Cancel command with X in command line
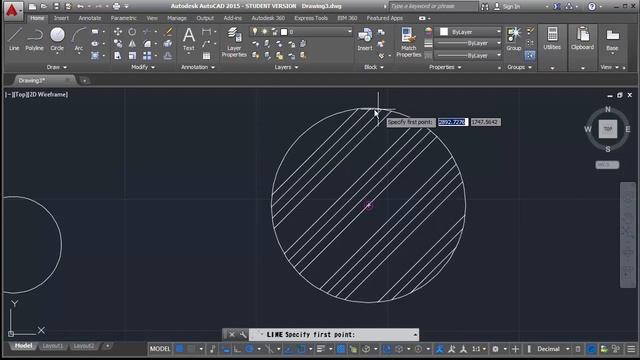Image resolution: width=640 pixels, height=360 pixels. [232, 335]
